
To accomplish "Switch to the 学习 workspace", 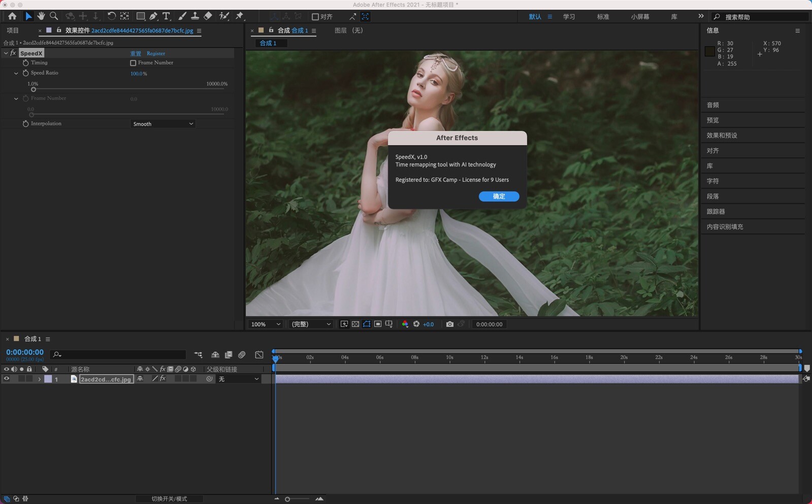I will click(569, 17).
